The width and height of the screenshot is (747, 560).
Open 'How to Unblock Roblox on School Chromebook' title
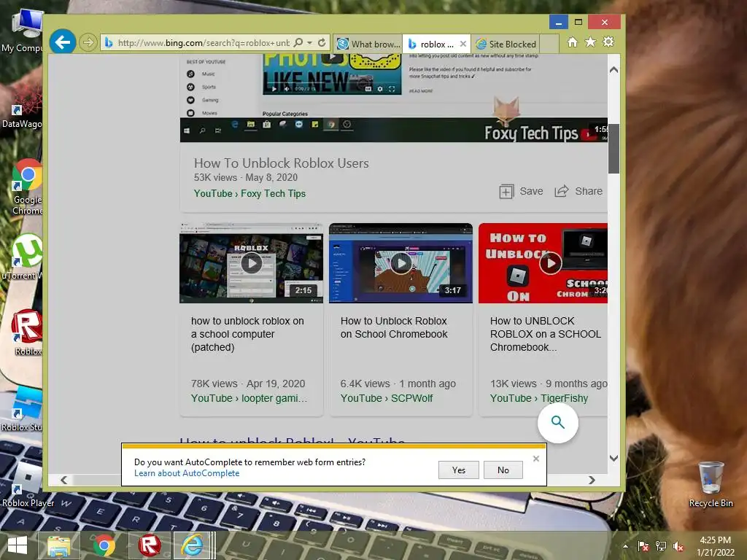394,327
